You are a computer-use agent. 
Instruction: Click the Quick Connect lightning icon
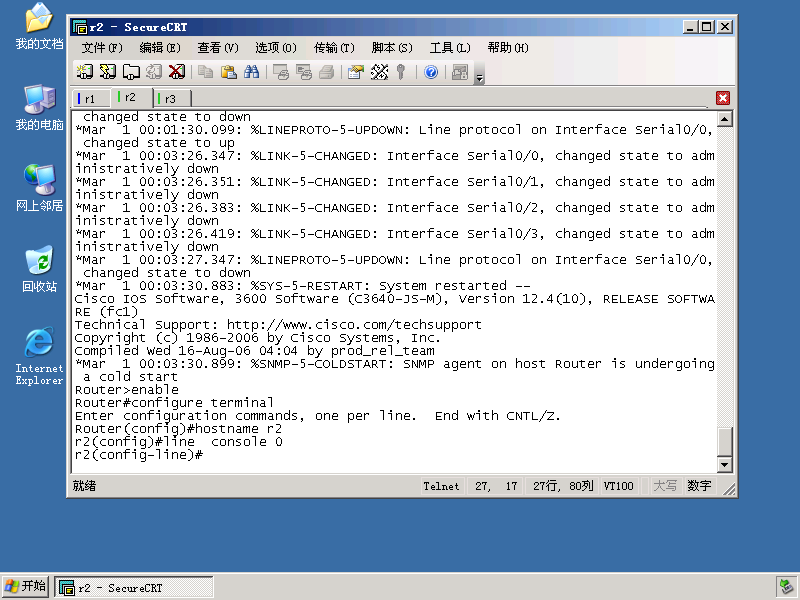pos(108,72)
